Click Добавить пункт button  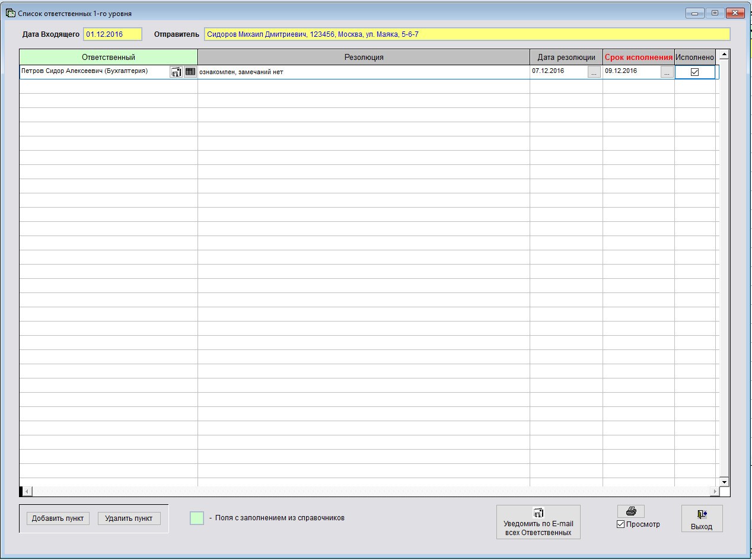(58, 518)
